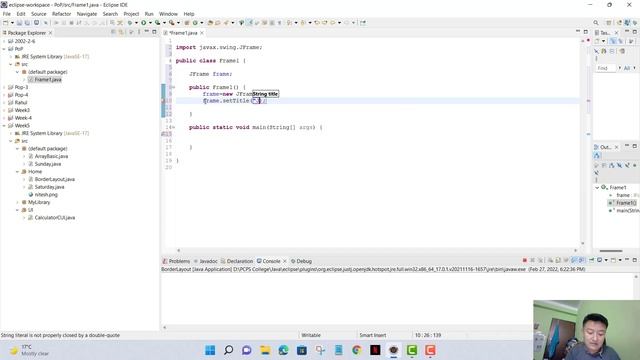640x360 pixels.
Task: Collapse Frame1 class in Outline
Action: tap(597, 188)
